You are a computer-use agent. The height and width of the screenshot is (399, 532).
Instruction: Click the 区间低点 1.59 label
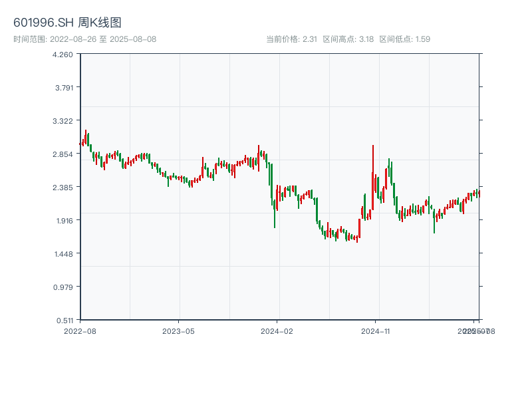pos(404,39)
